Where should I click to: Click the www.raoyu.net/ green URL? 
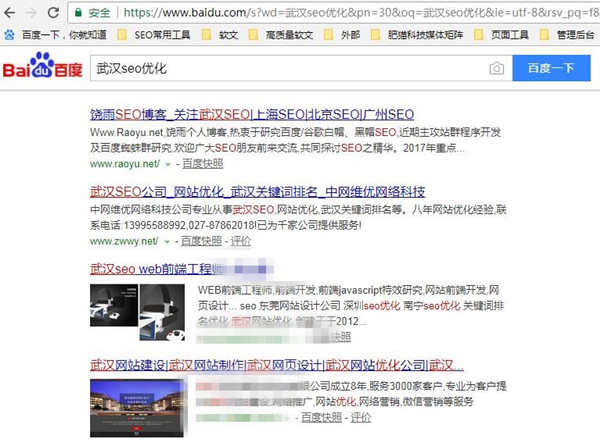[125, 164]
